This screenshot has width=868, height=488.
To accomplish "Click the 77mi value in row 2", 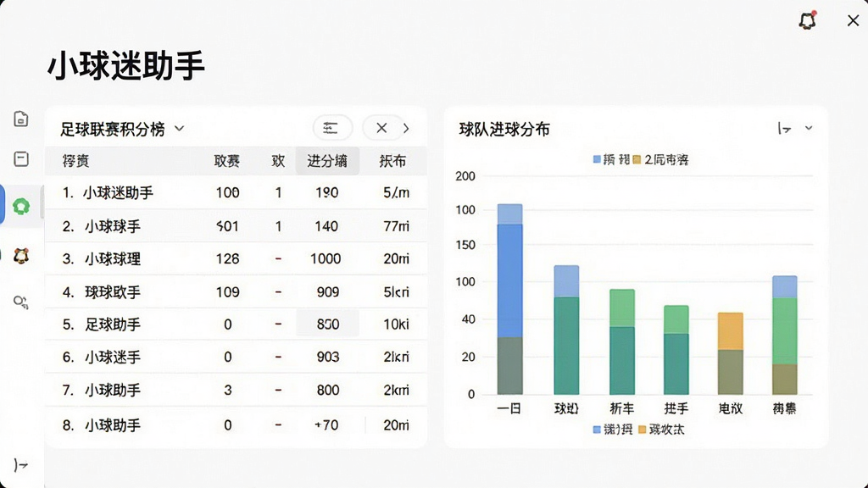I will 397,225.
